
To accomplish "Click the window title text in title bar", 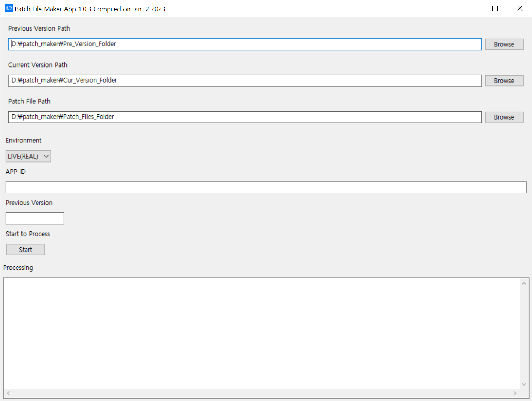I will point(90,9).
